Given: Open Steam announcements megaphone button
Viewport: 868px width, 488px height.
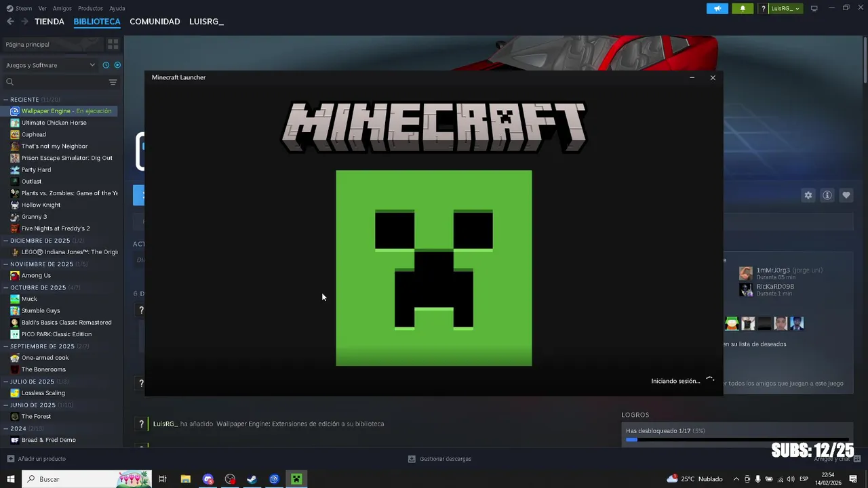Looking at the screenshot, I should click(x=717, y=8).
